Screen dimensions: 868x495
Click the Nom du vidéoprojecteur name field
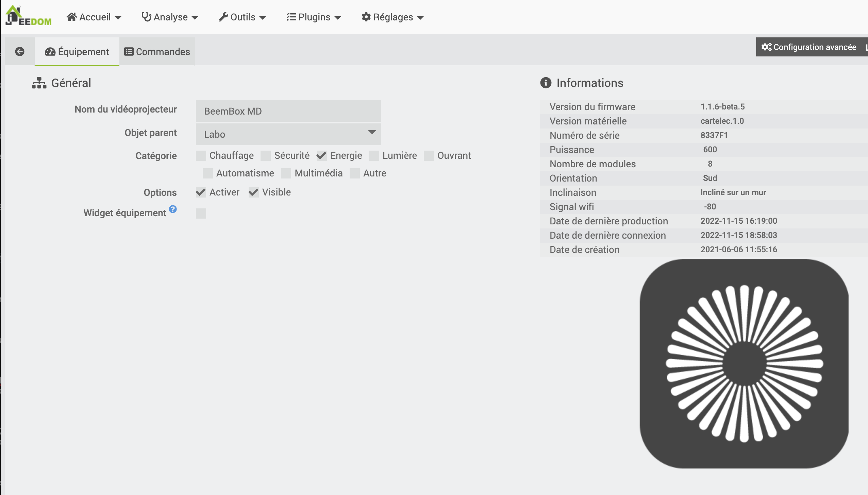pos(288,111)
